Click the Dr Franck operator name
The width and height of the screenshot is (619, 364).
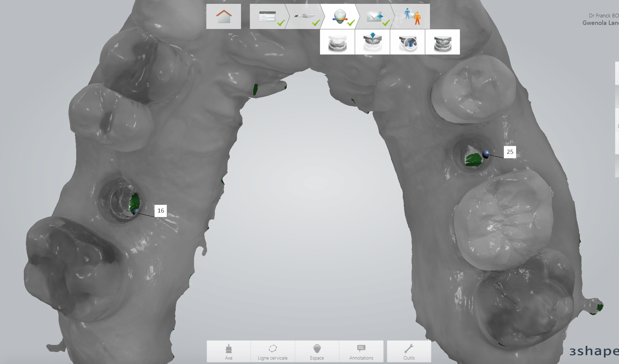tap(603, 16)
